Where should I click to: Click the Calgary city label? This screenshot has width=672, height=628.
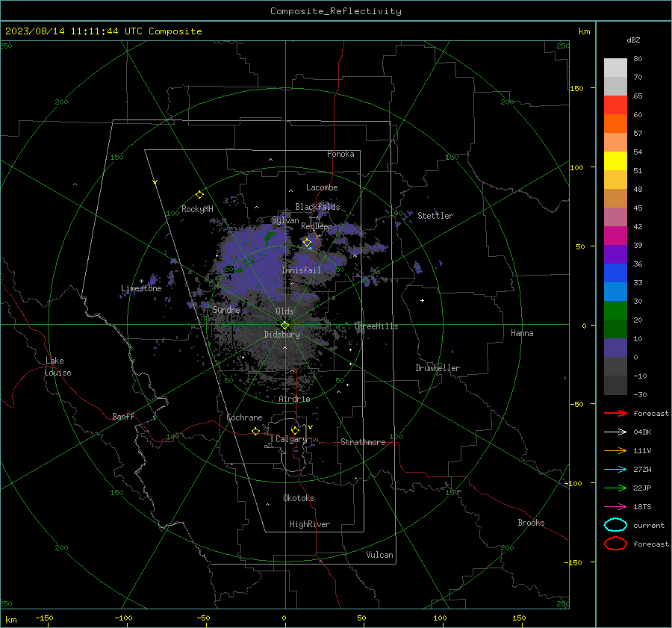click(291, 439)
